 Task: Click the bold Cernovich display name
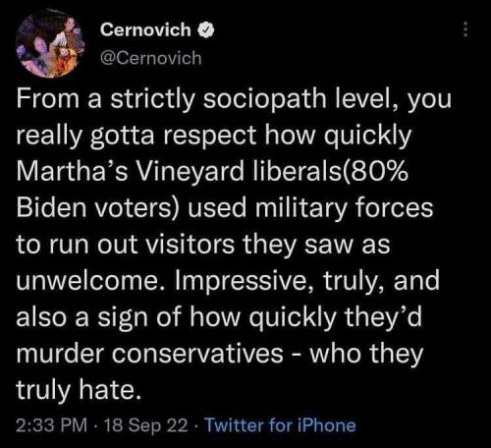(145, 29)
